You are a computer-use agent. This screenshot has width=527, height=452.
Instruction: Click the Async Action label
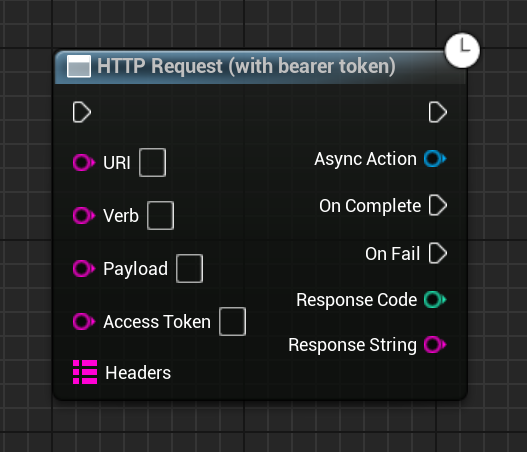[x=365, y=159]
